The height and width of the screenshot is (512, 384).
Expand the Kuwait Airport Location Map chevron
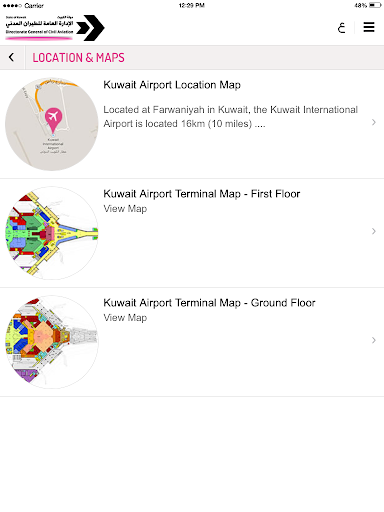click(x=374, y=122)
